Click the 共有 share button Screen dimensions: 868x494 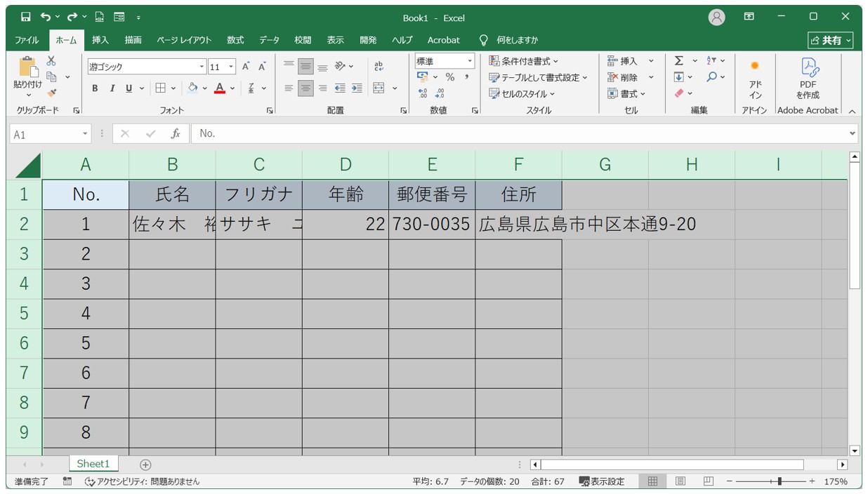[831, 40]
